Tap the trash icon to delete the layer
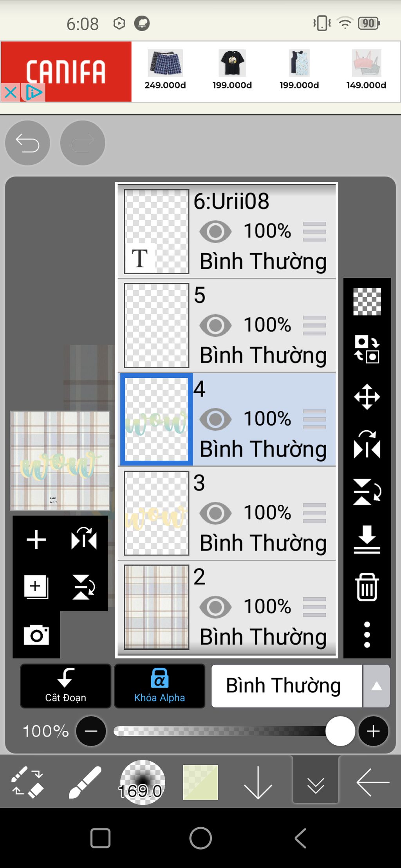The height and width of the screenshot is (868, 401). (367, 587)
